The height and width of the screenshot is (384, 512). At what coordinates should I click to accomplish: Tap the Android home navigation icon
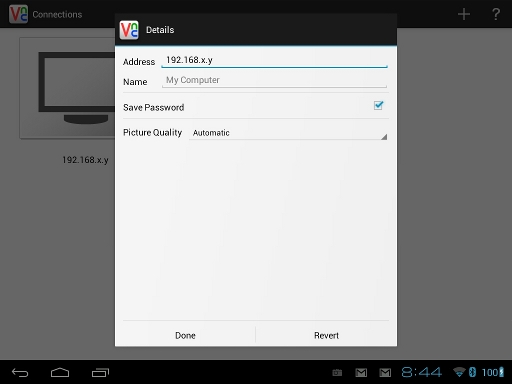pyautogui.click(x=60, y=372)
